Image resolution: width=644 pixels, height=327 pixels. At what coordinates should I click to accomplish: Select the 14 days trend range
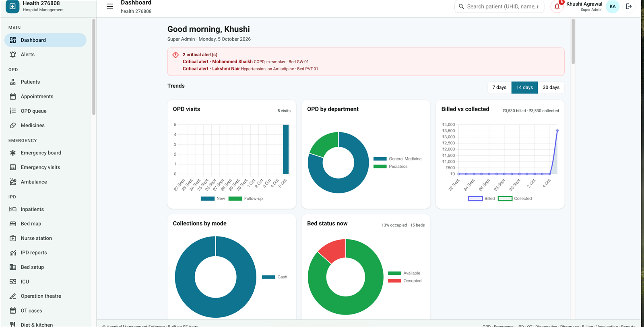(x=524, y=87)
